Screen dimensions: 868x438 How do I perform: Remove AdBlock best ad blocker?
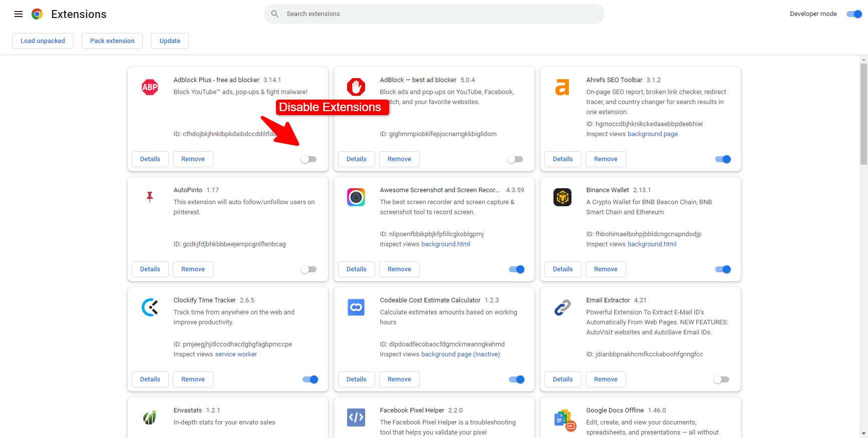pyautogui.click(x=399, y=159)
